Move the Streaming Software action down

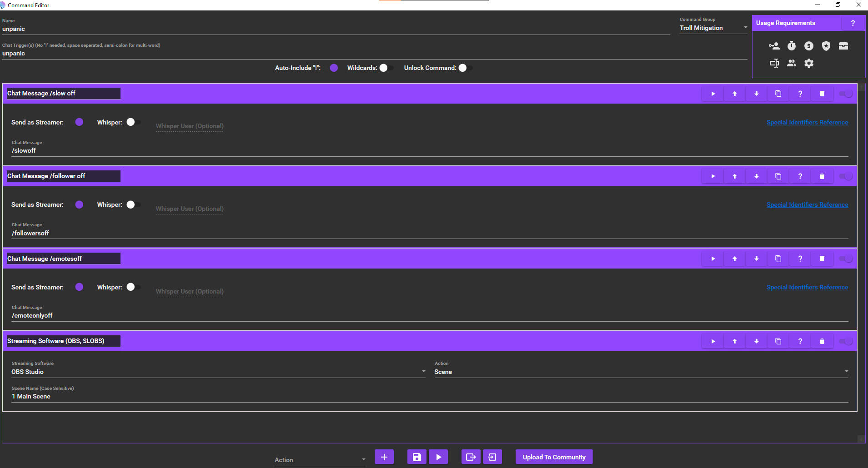pyautogui.click(x=756, y=341)
